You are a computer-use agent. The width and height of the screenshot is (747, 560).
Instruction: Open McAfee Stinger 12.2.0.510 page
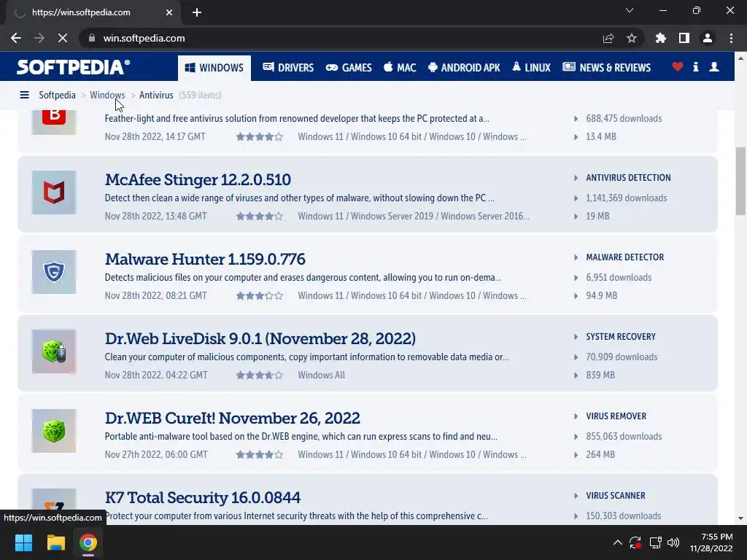(x=198, y=179)
